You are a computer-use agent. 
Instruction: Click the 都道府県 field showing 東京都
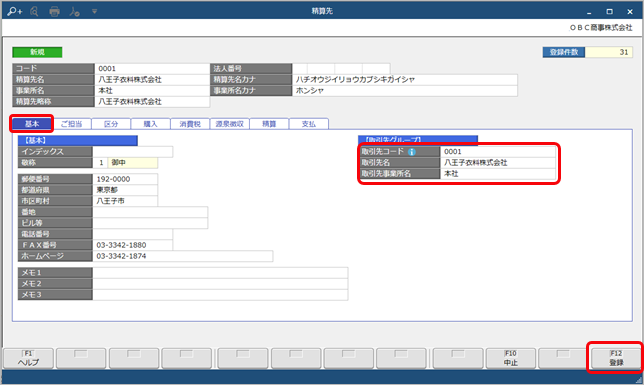click(x=125, y=190)
